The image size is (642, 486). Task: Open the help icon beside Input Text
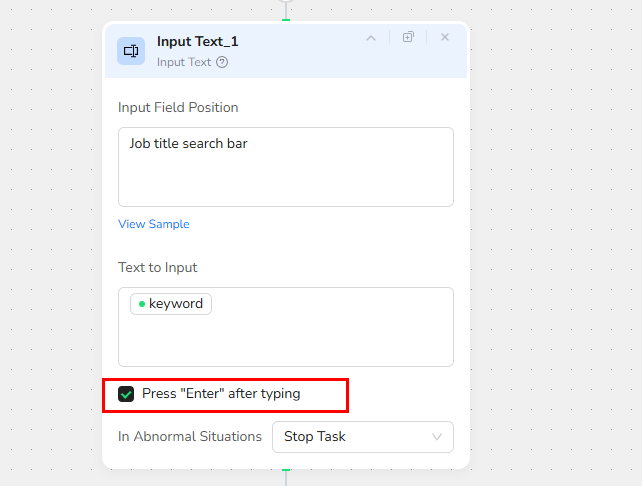tap(222, 62)
